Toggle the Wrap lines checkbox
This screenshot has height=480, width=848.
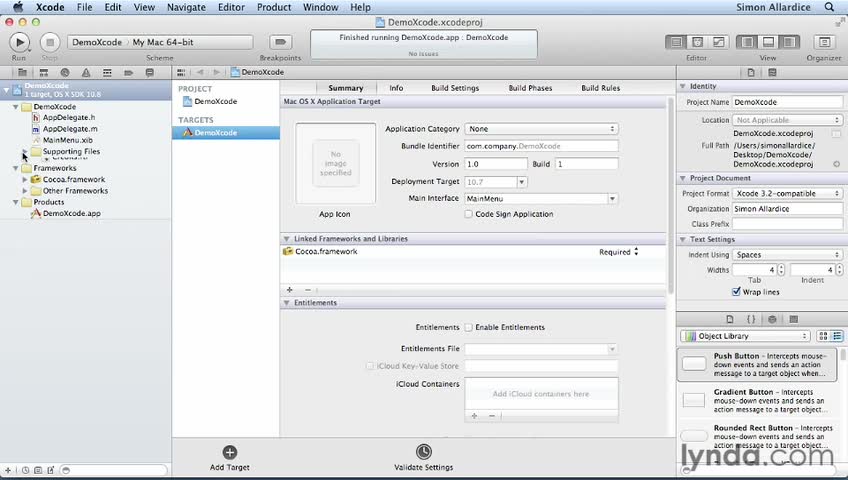(x=736, y=292)
